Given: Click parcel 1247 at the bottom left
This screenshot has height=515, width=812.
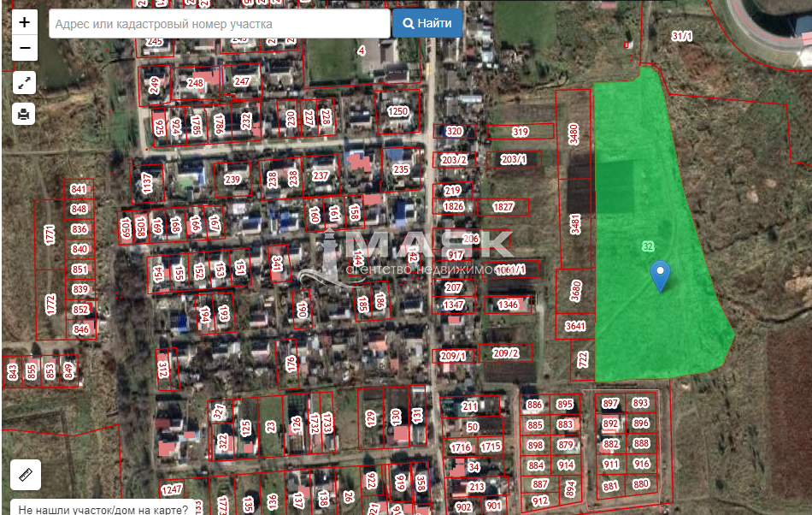Looking at the screenshot, I should pyautogui.click(x=173, y=489).
